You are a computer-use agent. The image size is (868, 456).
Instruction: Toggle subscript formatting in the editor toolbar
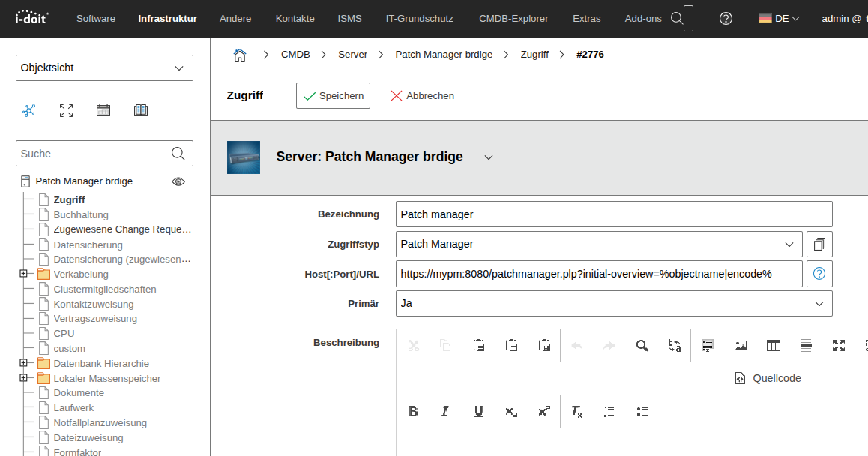510,411
